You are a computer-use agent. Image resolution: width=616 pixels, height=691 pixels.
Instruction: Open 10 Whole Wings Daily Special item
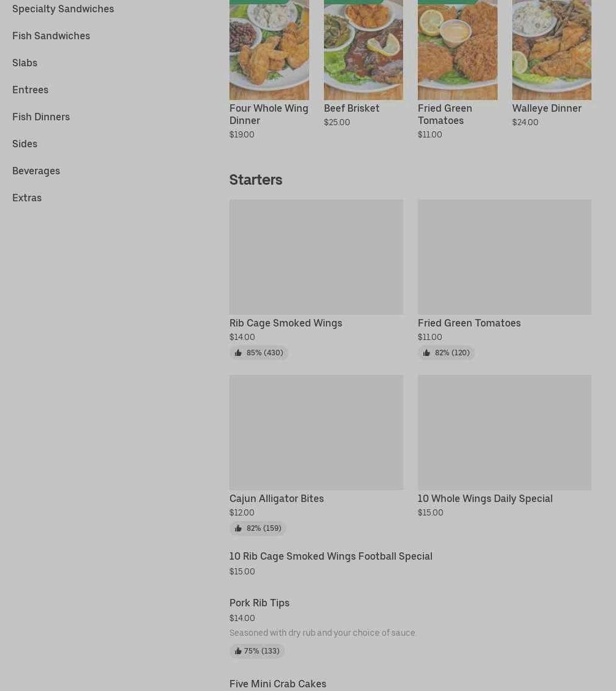tap(485, 498)
